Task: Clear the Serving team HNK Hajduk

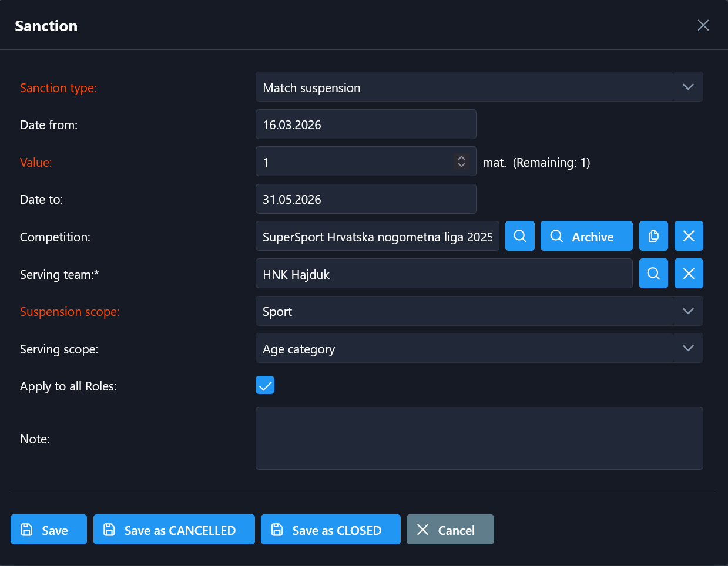Action: [x=689, y=274]
